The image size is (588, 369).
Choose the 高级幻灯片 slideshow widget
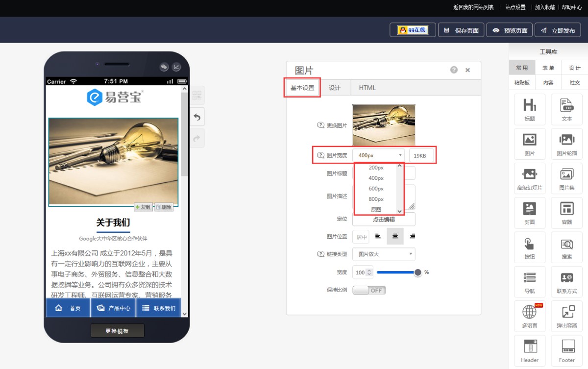(529, 178)
